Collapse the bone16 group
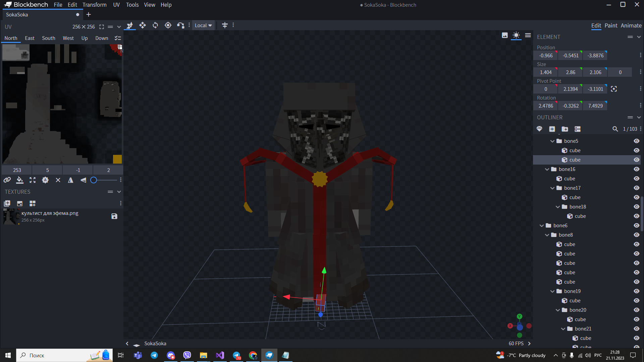 547,169
